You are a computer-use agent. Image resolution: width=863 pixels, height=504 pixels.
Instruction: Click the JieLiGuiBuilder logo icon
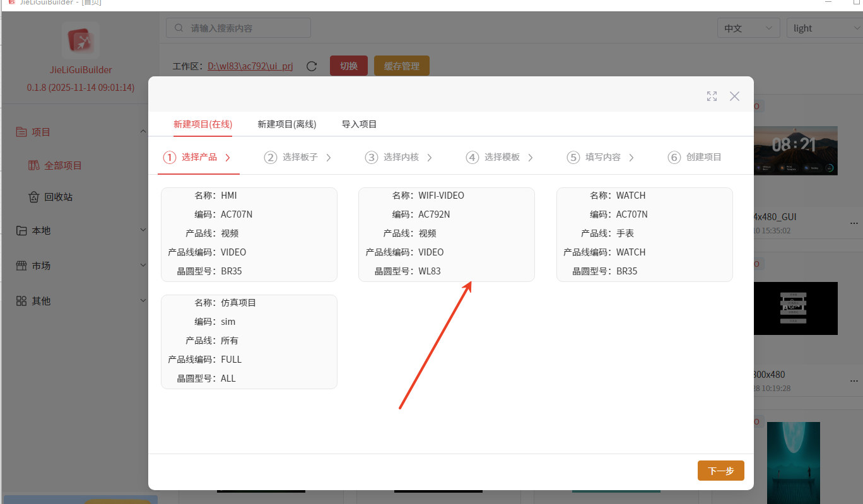(x=81, y=40)
